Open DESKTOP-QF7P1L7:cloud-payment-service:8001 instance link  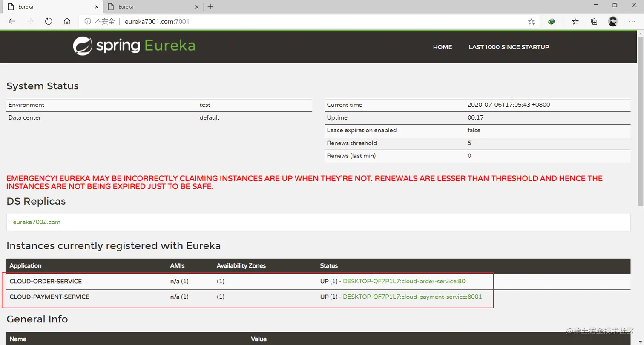pyautogui.click(x=412, y=297)
